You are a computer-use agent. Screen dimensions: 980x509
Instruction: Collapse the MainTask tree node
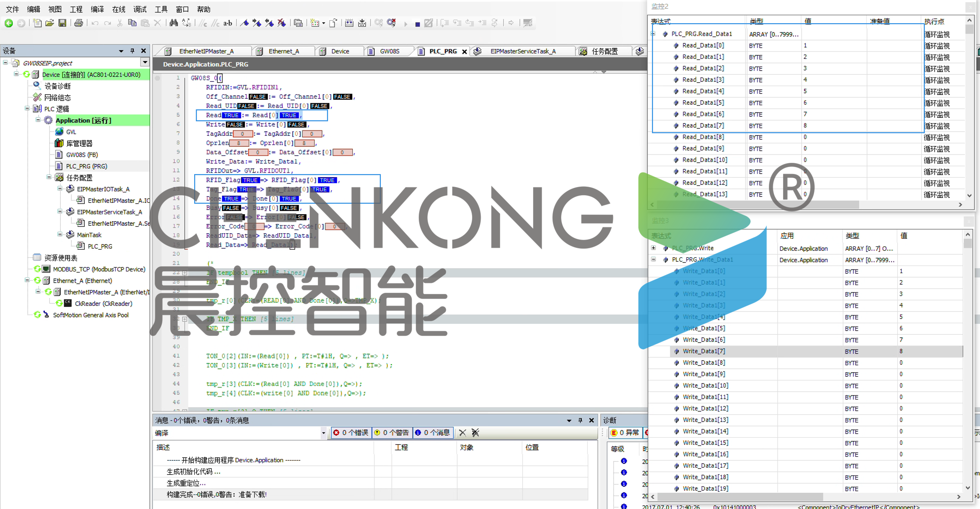pos(60,234)
